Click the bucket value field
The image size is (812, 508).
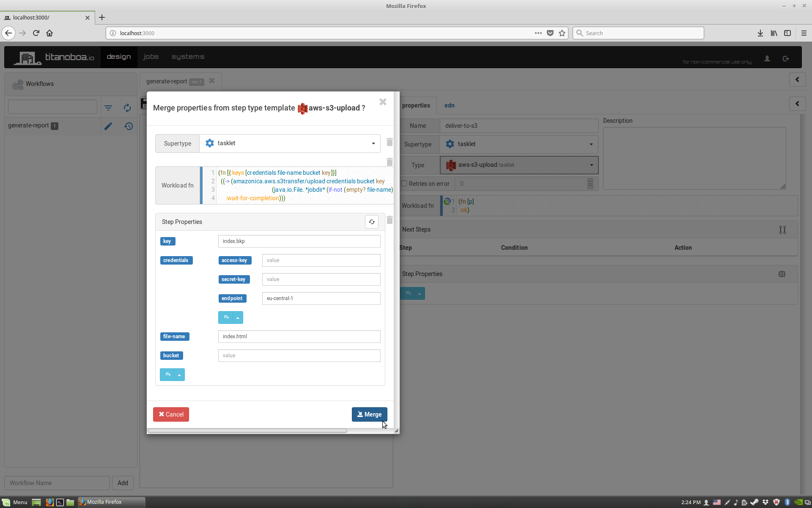[299, 356]
